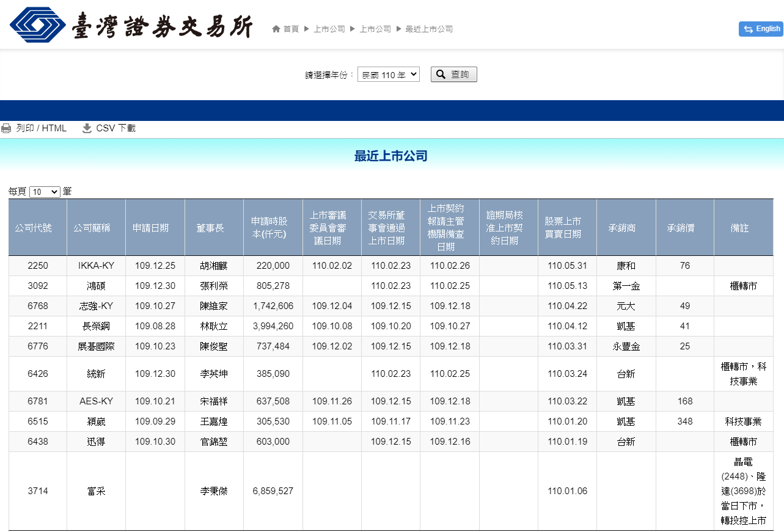Click the 承銷商 column header

626,227
